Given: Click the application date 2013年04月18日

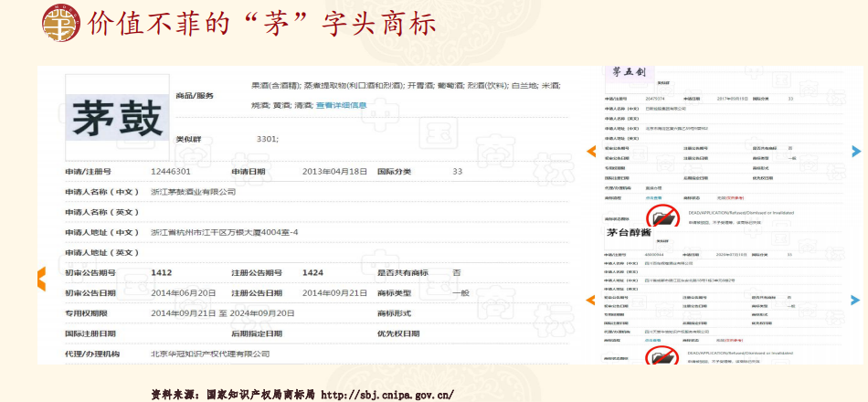Looking at the screenshot, I should tap(335, 172).
